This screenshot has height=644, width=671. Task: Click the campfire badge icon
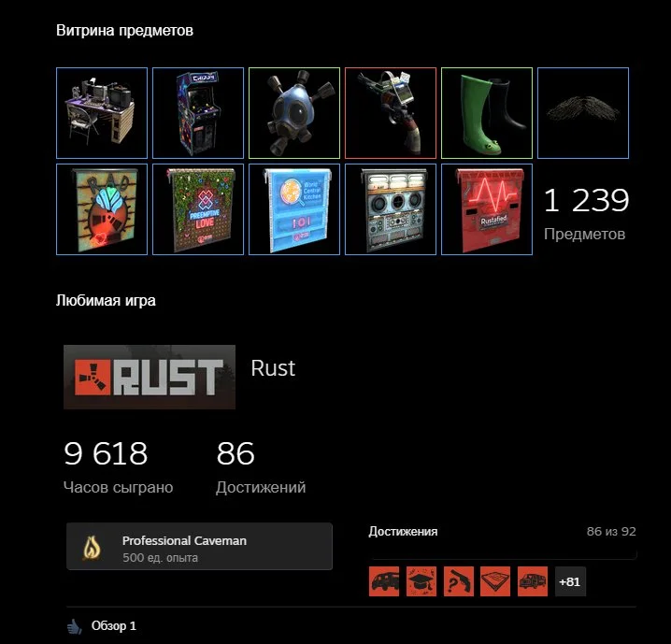[x=92, y=548]
